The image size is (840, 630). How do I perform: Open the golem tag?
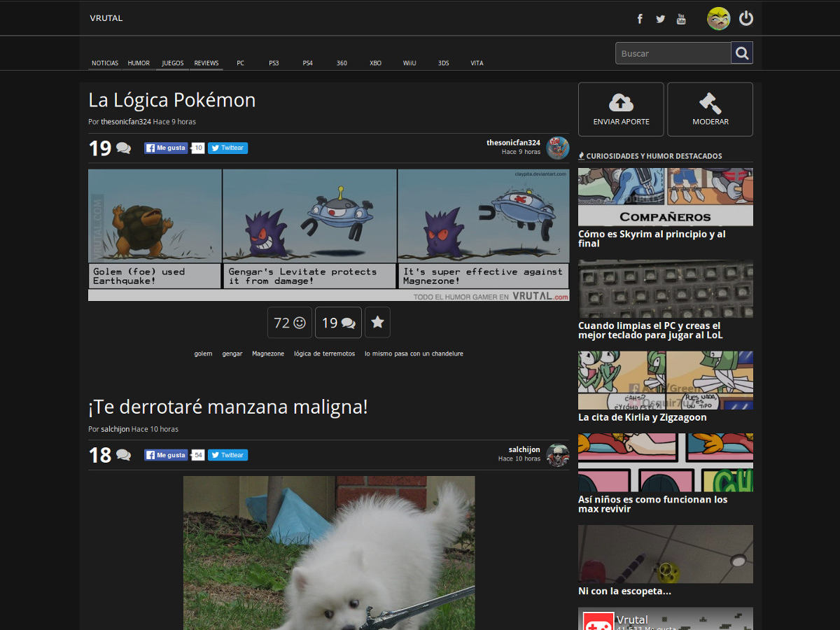(203, 353)
